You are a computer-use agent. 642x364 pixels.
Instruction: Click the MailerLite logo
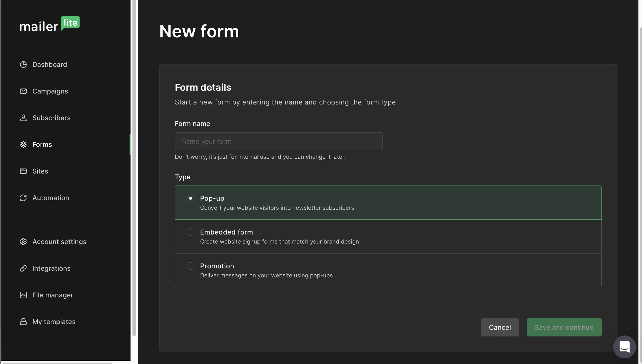point(50,24)
